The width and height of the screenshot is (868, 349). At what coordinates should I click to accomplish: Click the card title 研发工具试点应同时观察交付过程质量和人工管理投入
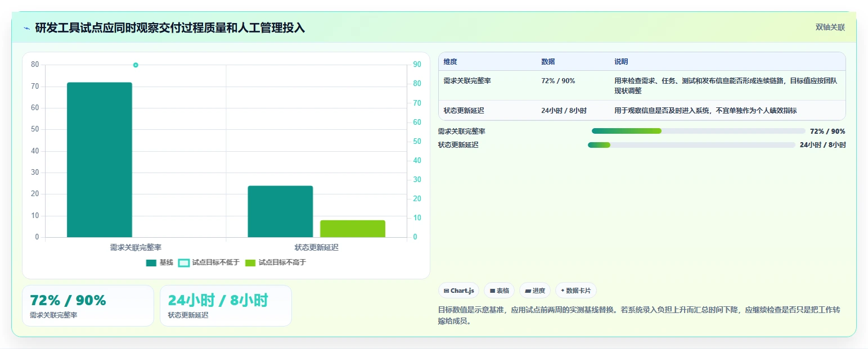coord(170,28)
